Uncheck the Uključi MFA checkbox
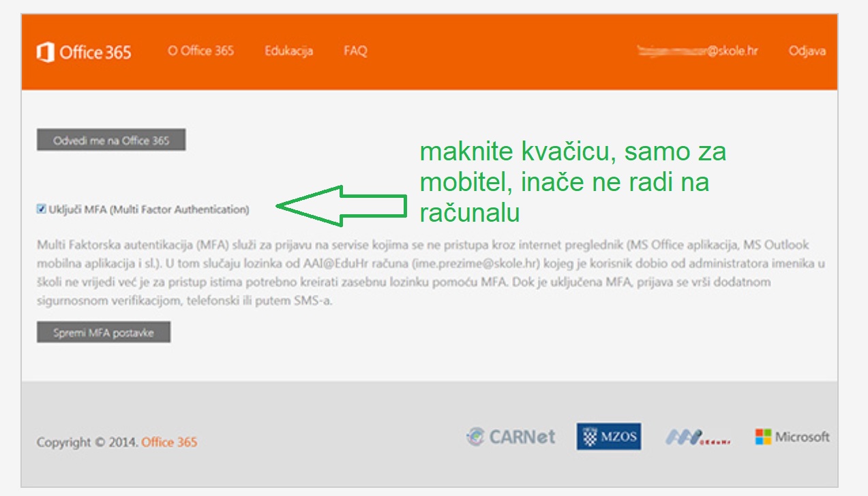 41,209
